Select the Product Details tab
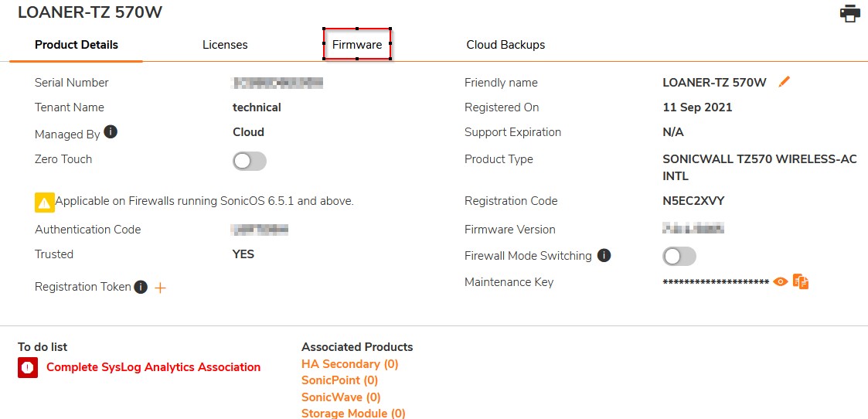The width and height of the screenshot is (868, 419). [77, 45]
